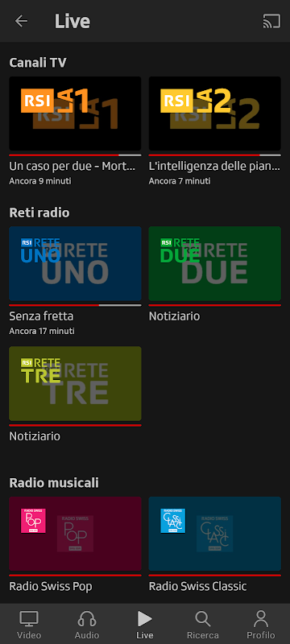Viewport: 290px width, 644px height.
Task: Click the 'Un caso per due' programme title
Action: [72, 167]
